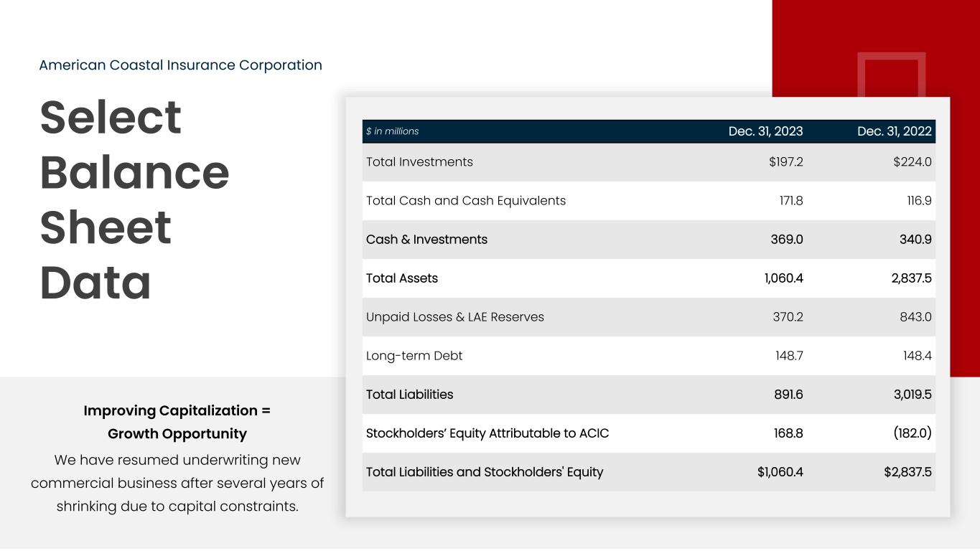Select the Unpaid Losses & LAE Reserves label

(x=454, y=317)
